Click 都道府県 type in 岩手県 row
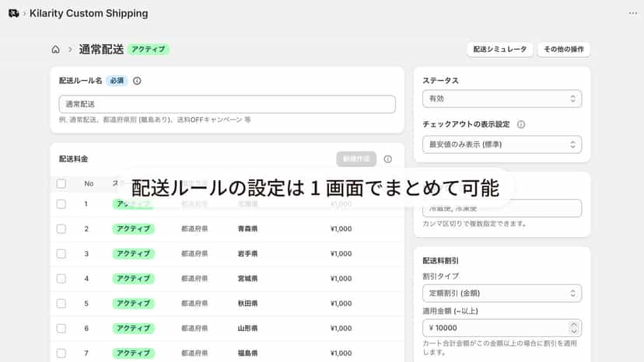The width and height of the screenshot is (644, 362). (x=194, y=254)
